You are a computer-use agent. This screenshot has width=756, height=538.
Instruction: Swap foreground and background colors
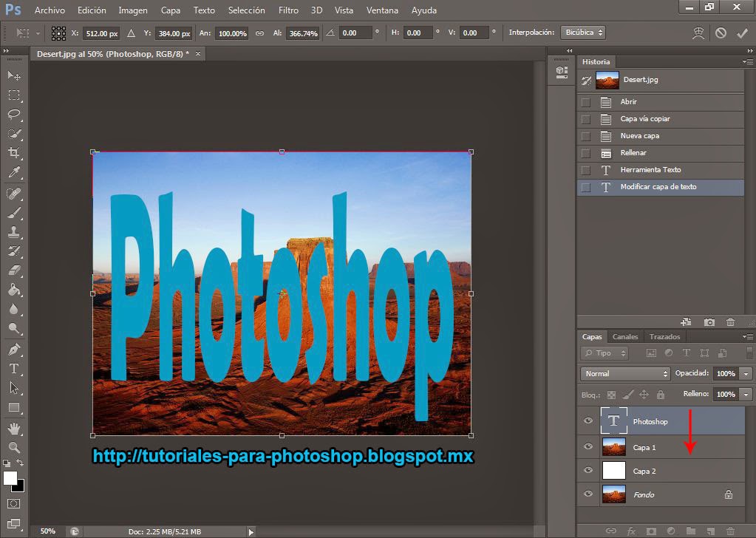coord(20,463)
